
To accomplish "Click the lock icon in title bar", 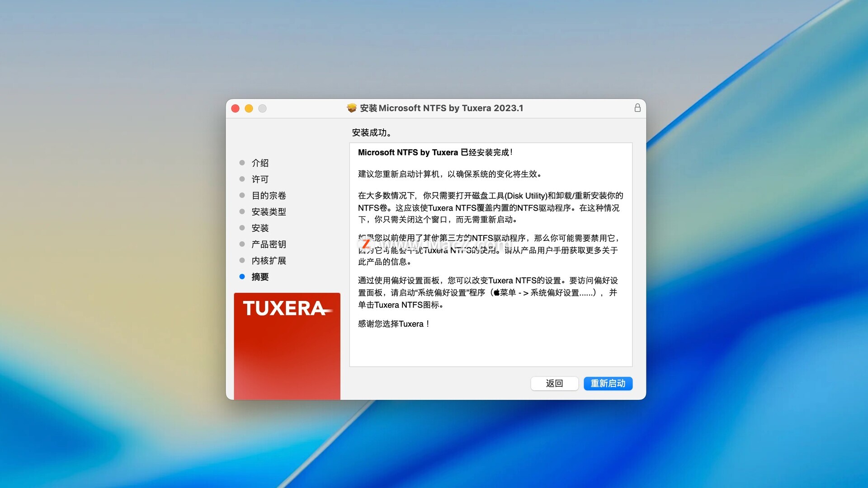I will click(637, 108).
